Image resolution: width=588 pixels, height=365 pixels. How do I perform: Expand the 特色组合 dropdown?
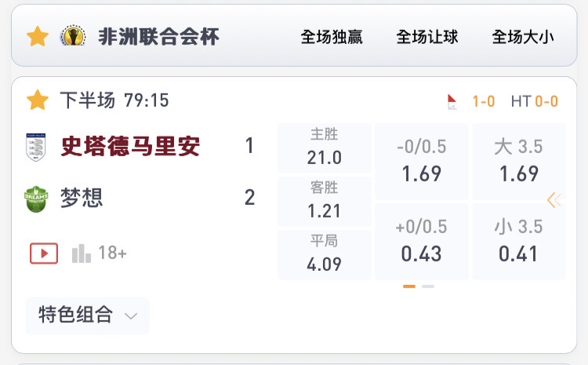[x=87, y=316]
